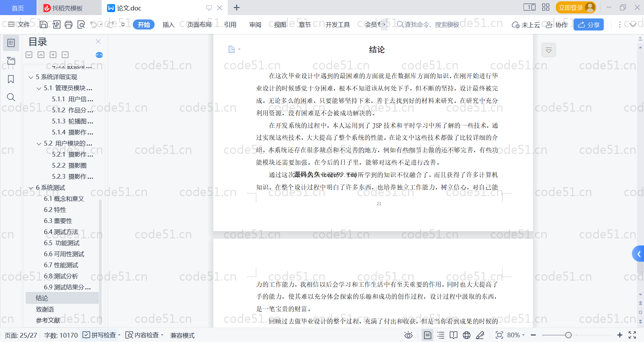Click the page document icon beside title
Screen dimensions: 644x342
click(231, 49)
